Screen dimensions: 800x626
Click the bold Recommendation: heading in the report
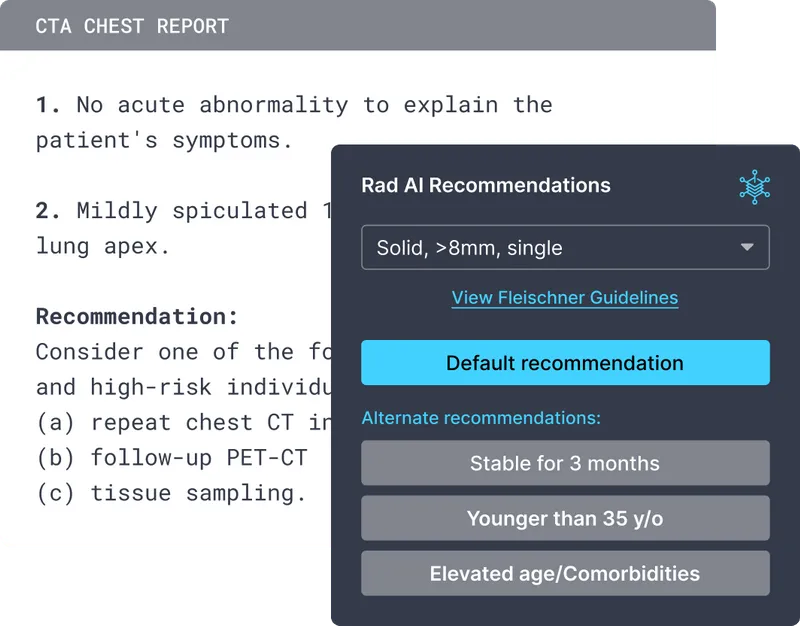click(137, 317)
